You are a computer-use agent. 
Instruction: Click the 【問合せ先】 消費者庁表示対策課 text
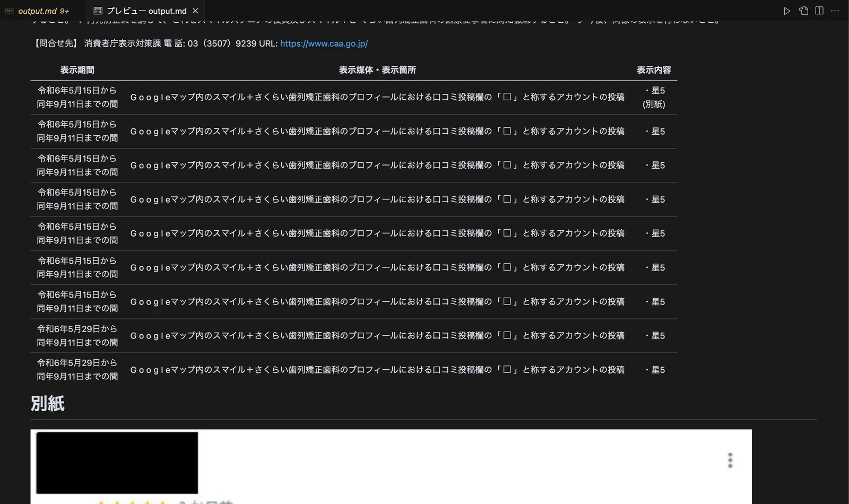(96, 44)
